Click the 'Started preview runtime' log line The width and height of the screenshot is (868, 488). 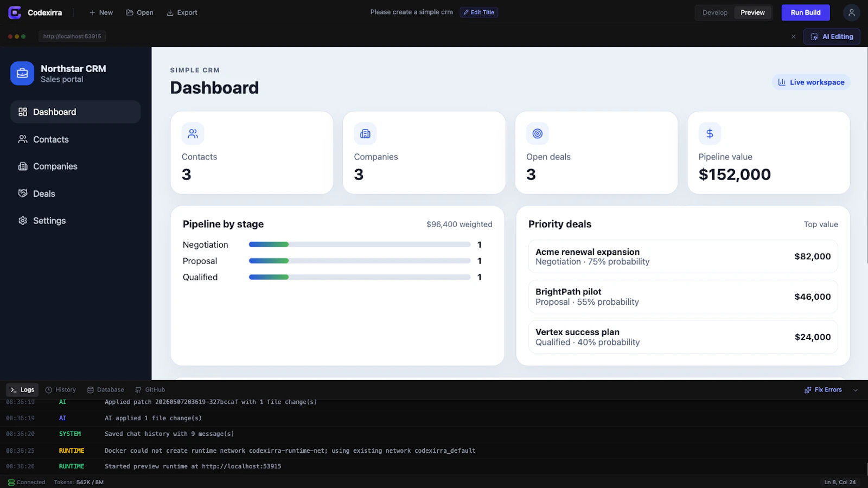point(193,466)
